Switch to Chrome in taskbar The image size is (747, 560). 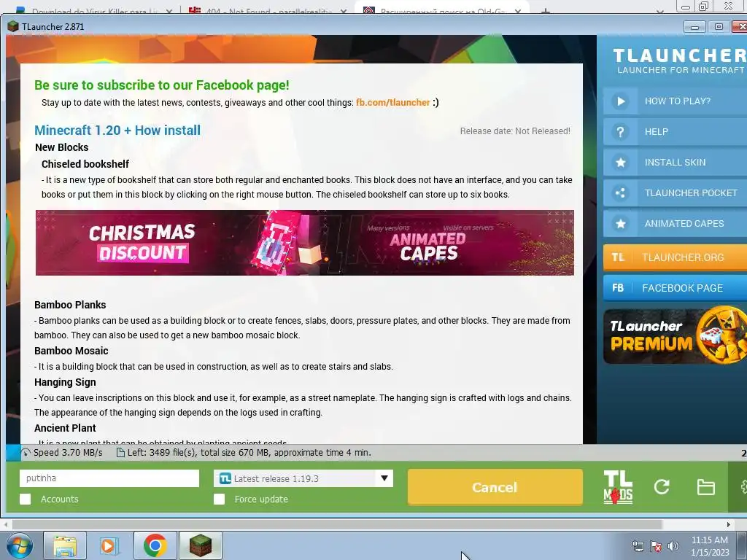(x=155, y=545)
